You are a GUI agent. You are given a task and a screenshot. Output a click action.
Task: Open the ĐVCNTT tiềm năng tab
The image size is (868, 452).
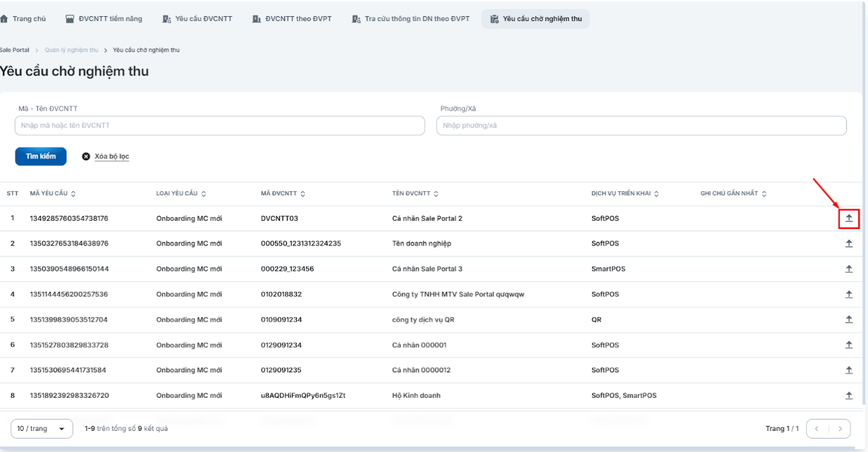pos(104,19)
